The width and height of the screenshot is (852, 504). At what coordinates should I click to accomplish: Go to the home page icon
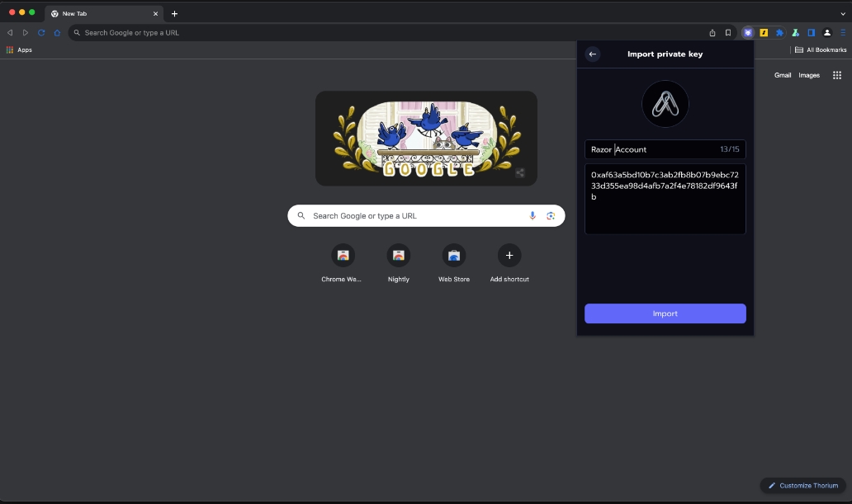57,33
